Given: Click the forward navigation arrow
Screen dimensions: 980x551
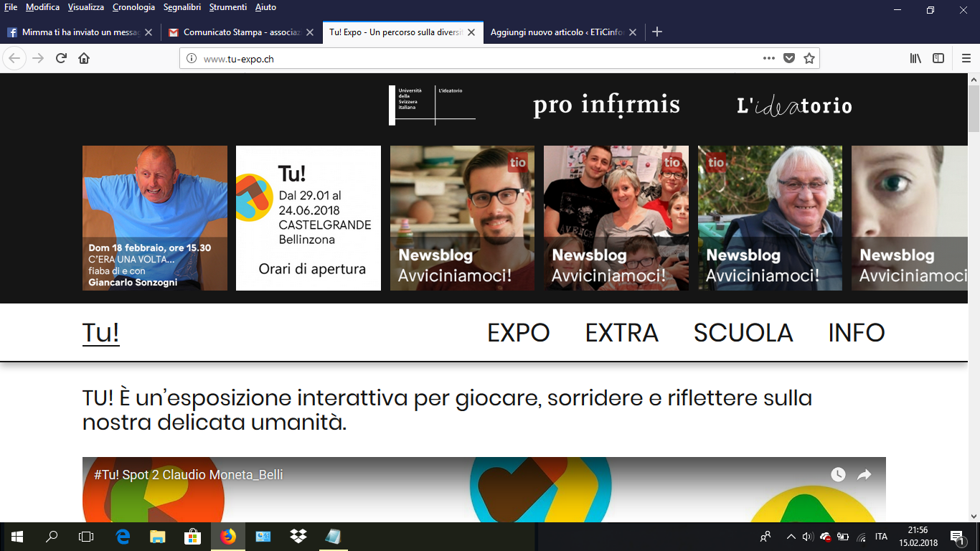Looking at the screenshot, I should click(x=38, y=59).
